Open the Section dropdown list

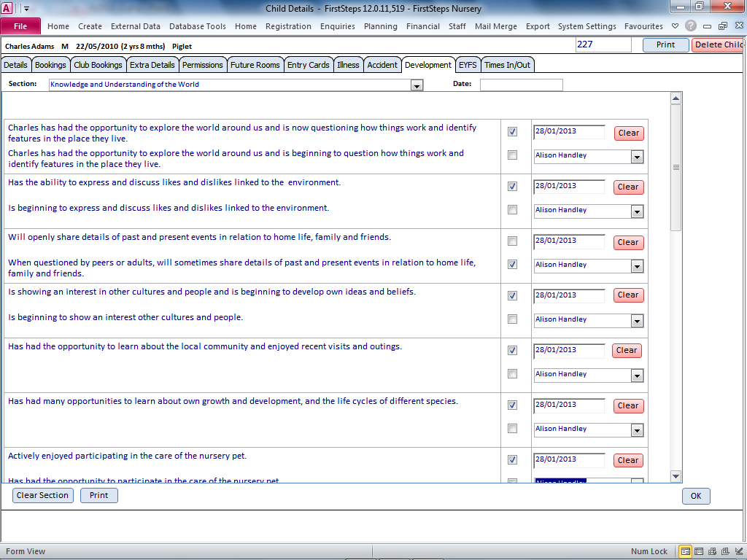(417, 85)
